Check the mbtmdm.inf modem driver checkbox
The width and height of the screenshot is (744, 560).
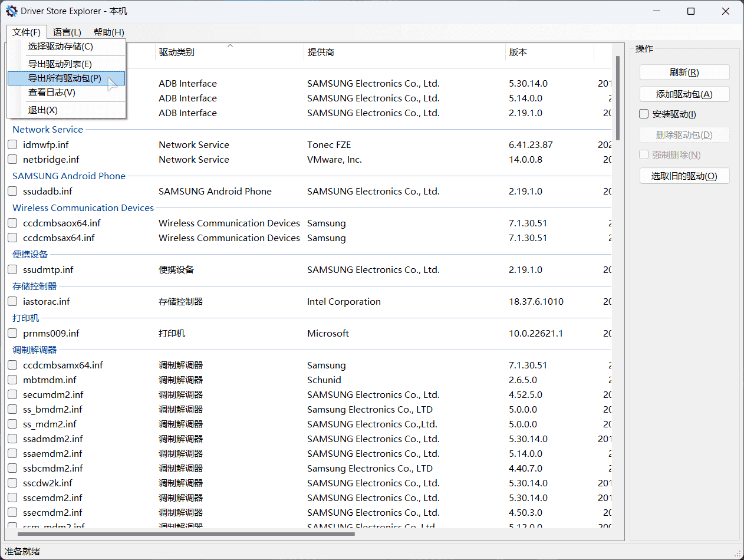coord(12,380)
